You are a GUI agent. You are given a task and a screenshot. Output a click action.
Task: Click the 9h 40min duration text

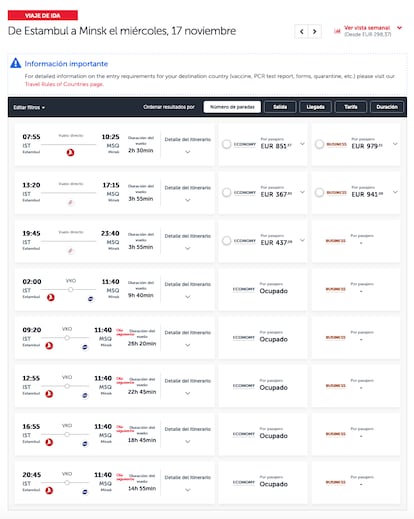click(141, 295)
